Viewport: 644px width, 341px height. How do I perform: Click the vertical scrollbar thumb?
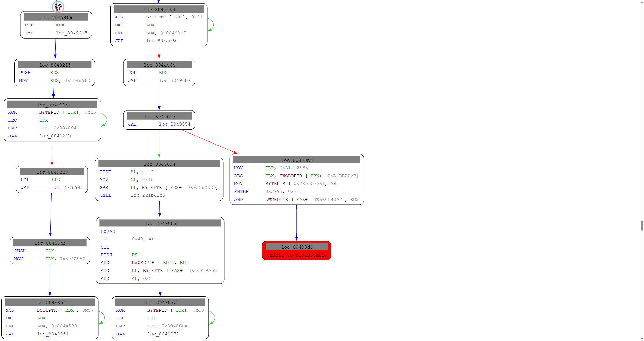[x=642, y=226]
